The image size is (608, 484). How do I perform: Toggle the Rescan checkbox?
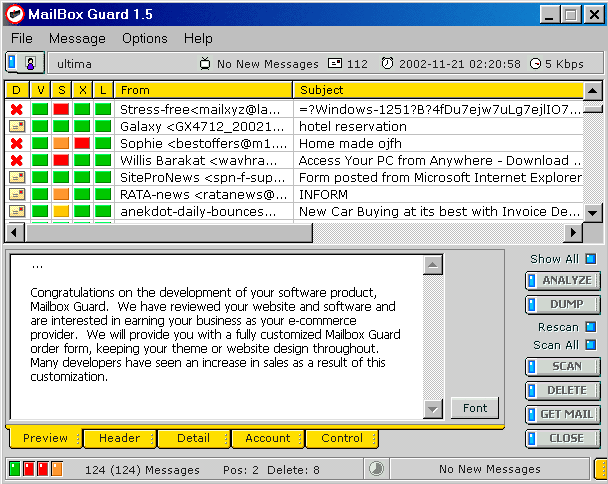[591, 327]
